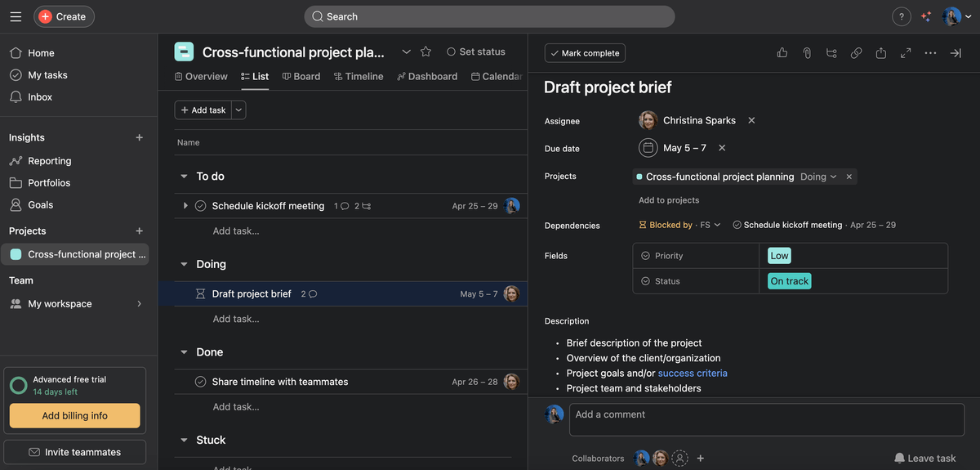Click the paperclip attachment icon

click(807, 53)
